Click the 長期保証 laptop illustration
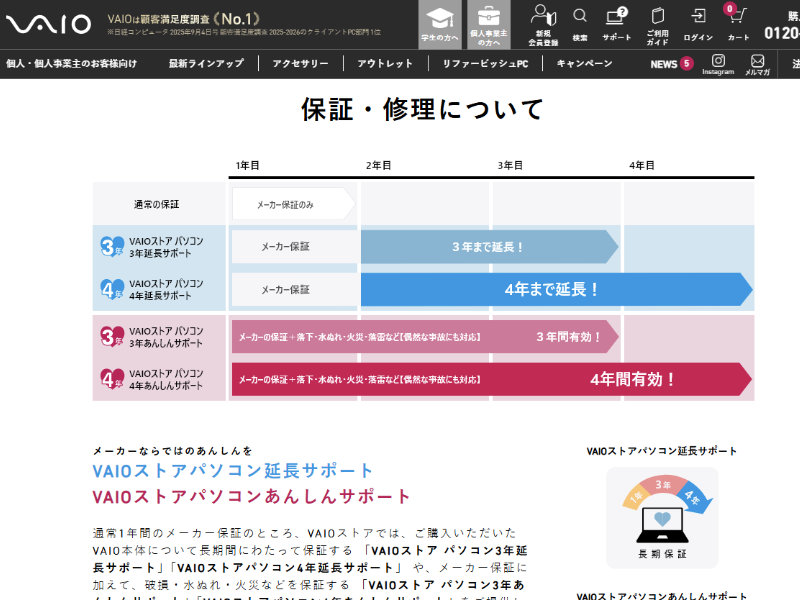The image size is (800, 600). [662, 518]
